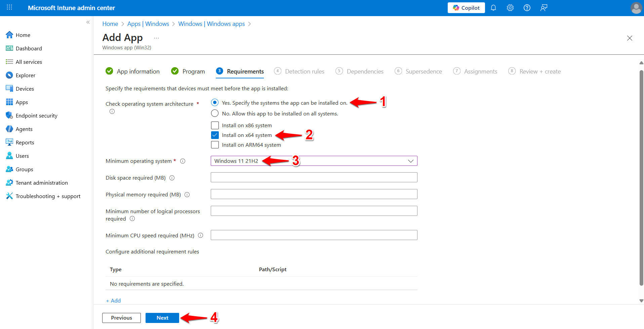Close the Add App pane
Screen dimensions: 644x329
[630, 38]
